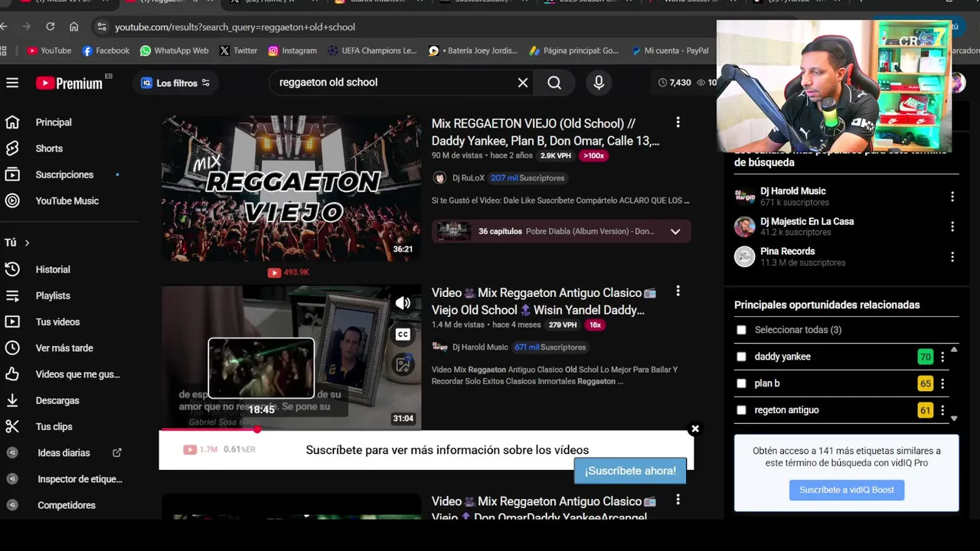Image resolution: width=980 pixels, height=551 pixels.
Task: Expand the Tú section chevron
Action: point(27,243)
